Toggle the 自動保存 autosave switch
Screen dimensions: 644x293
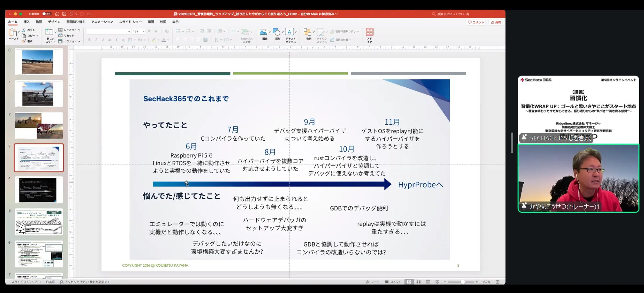click(46, 14)
